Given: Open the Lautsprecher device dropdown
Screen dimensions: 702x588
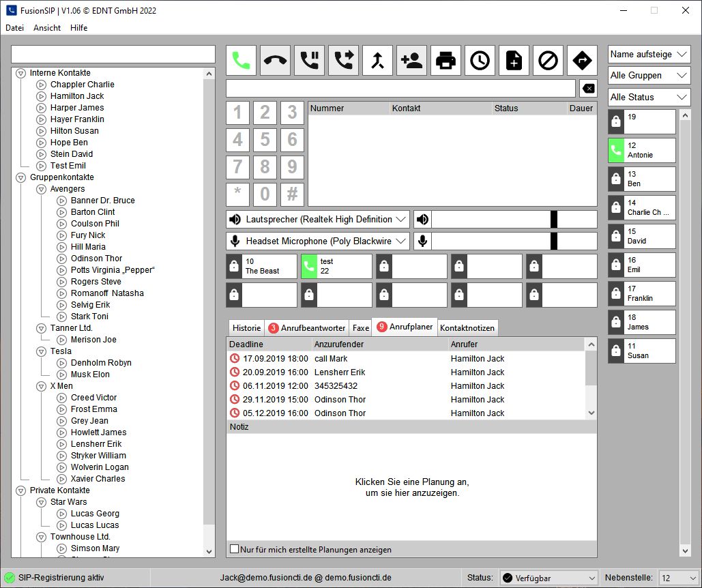Looking at the screenshot, I should 317,219.
